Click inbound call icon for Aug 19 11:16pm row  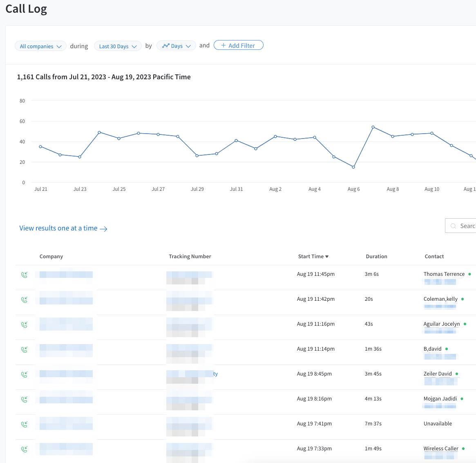(24, 324)
